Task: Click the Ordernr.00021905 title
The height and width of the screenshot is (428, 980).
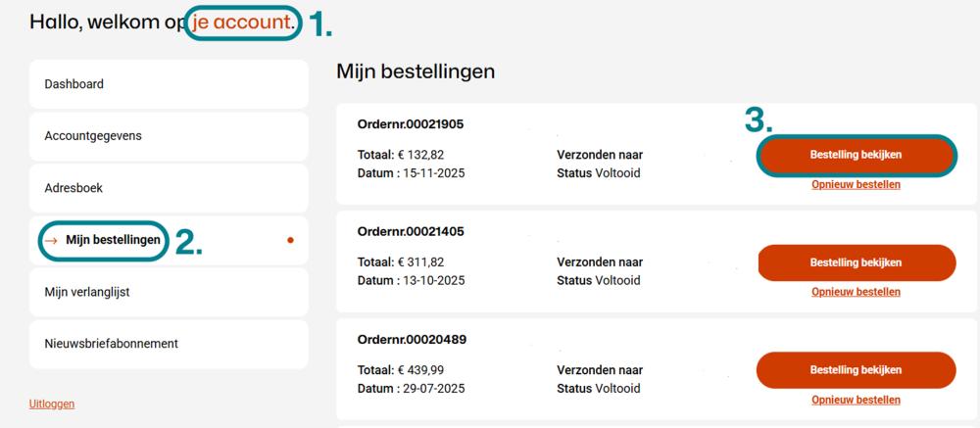Action: pos(411,124)
